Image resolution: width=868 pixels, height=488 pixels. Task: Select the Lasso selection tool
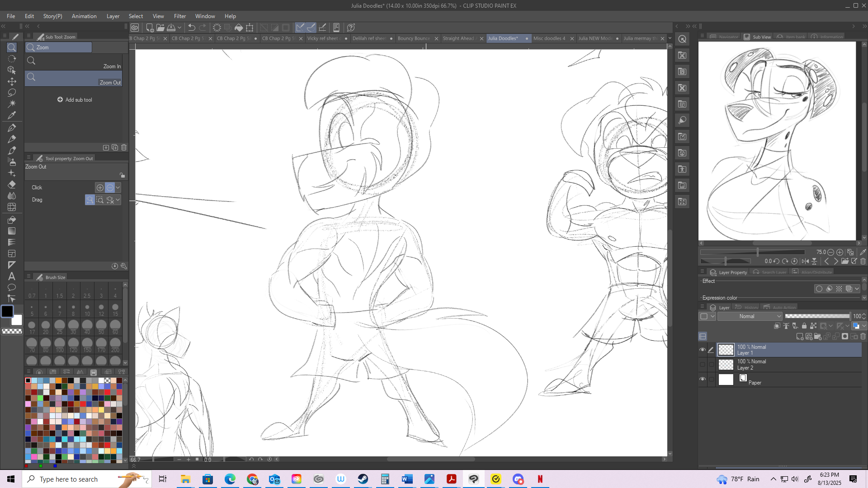click(12, 93)
